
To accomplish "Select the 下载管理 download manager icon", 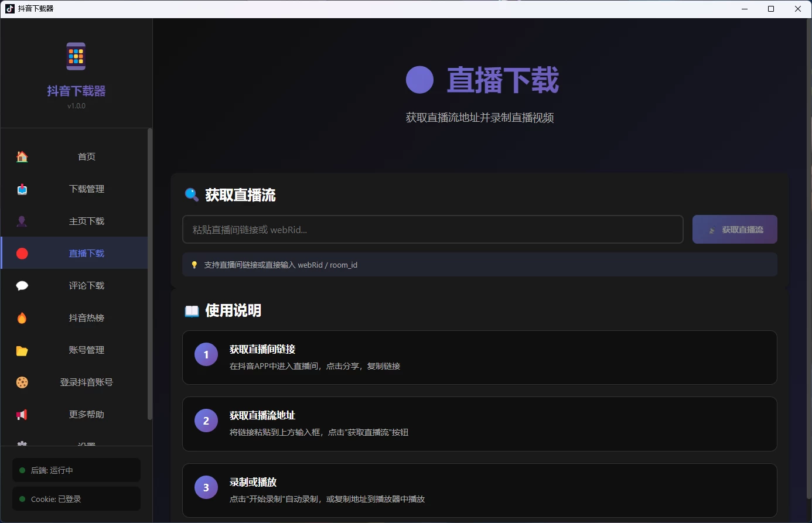I will (22, 189).
